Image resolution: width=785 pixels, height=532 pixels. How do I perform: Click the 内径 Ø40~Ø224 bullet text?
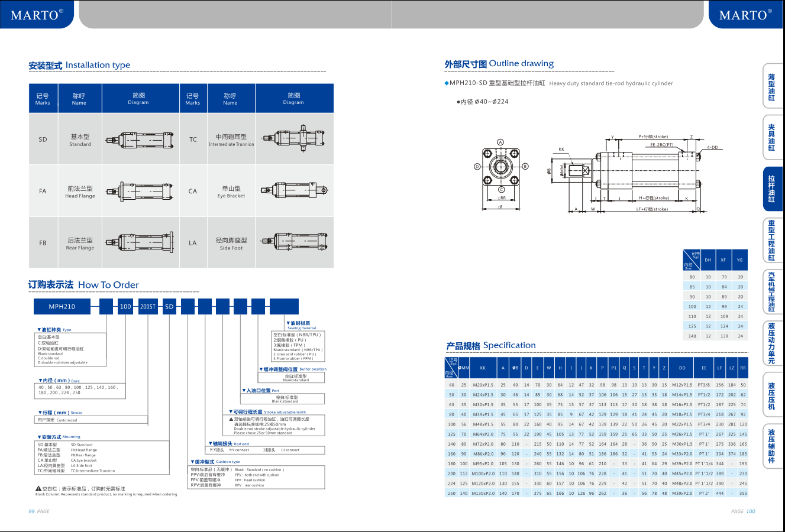(482, 102)
